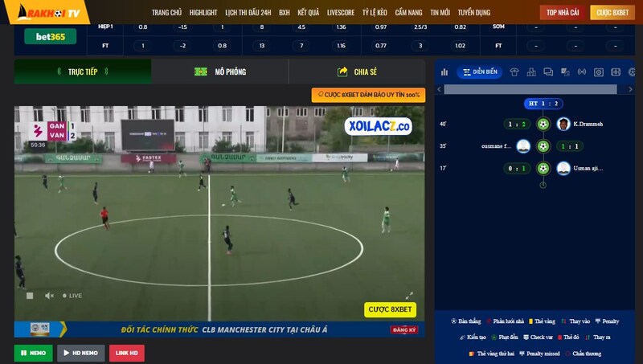
Task: Click the XOILACZ.co watermark logo on video
Action: click(379, 126)
